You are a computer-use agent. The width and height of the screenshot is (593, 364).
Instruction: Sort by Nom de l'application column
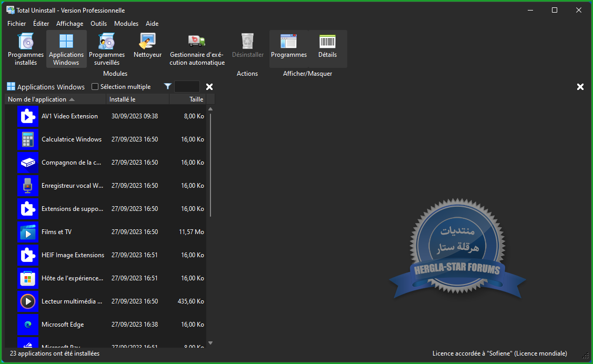[56, 99]
